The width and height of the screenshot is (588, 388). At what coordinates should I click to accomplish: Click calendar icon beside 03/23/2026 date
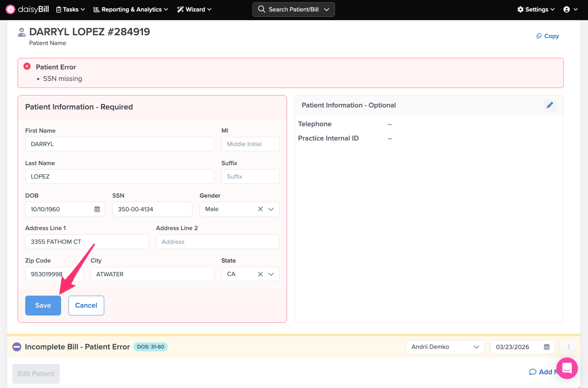pos(547,347)
